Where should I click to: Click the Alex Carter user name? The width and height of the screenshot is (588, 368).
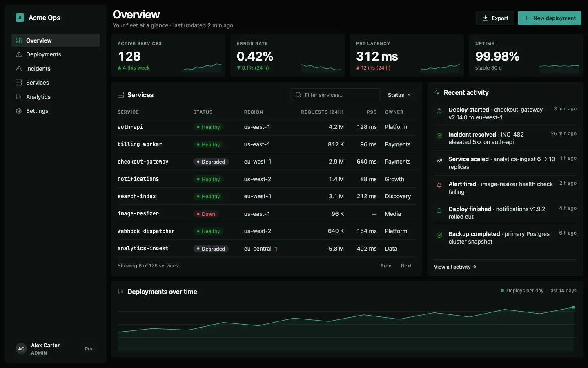[x=45, y=345]
